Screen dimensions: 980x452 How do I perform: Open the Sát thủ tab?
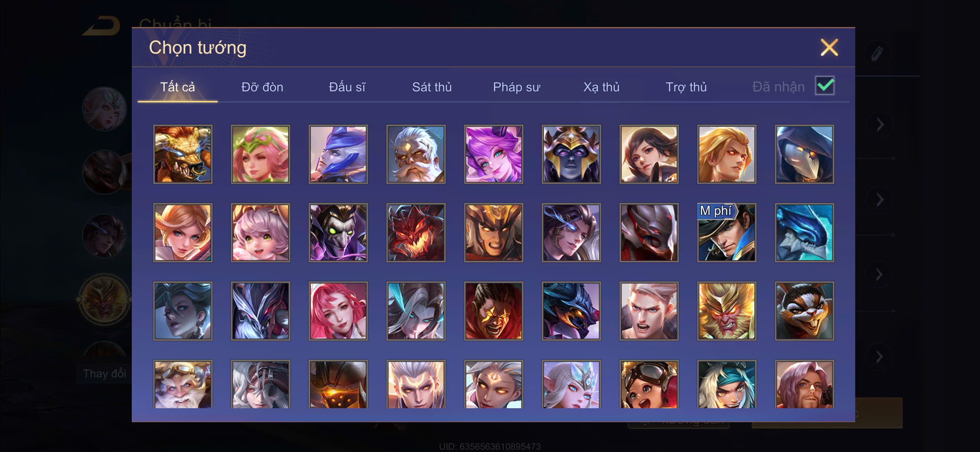point(432,87)
